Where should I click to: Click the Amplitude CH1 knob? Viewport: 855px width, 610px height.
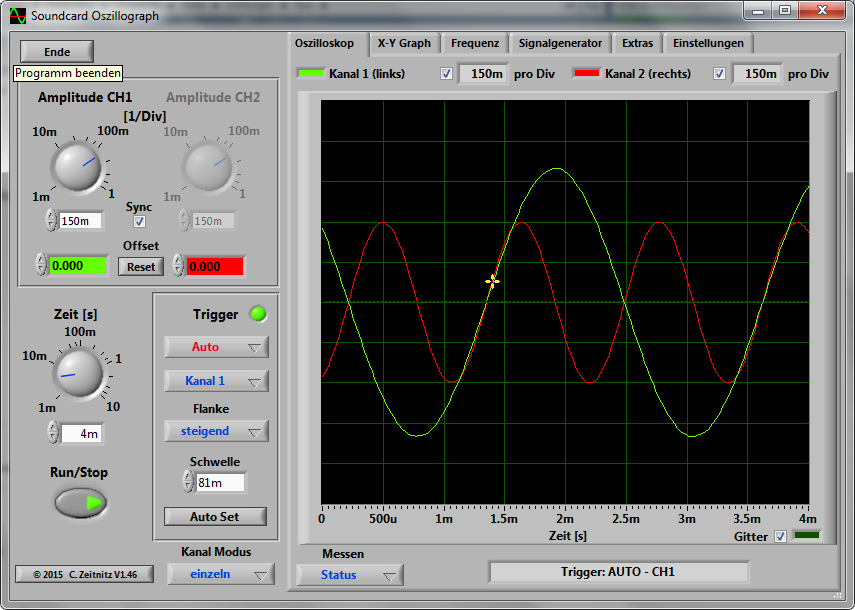click(76, 167)
